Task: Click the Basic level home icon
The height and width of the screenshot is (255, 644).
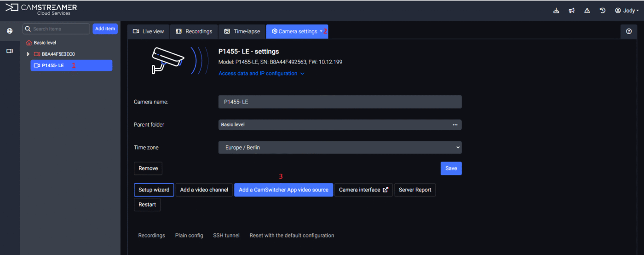Action: tap(29, 43)
